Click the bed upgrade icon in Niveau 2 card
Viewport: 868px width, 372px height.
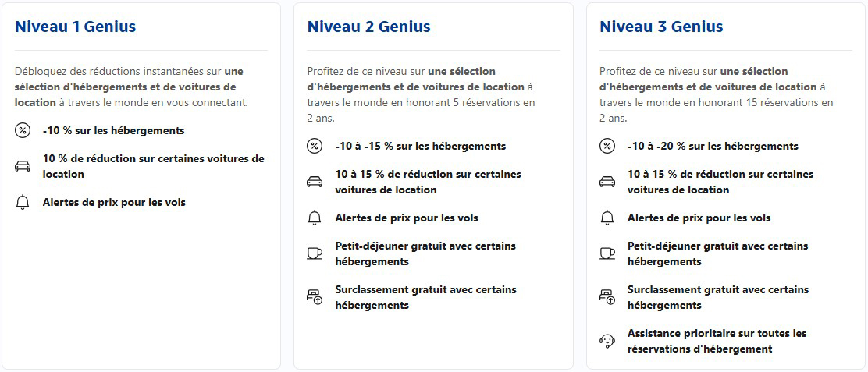[315, 297]
